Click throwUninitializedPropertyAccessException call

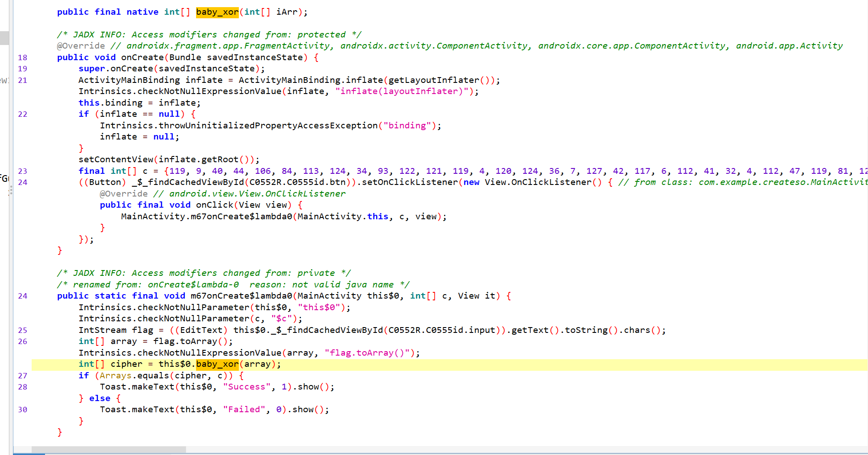click(x=268, y=126)
